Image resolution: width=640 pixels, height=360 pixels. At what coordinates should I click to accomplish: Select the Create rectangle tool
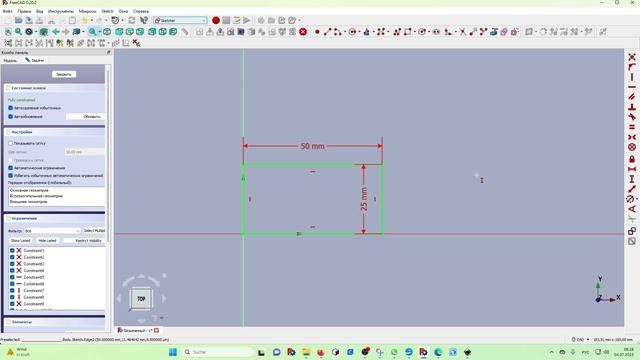pos(407,32)
